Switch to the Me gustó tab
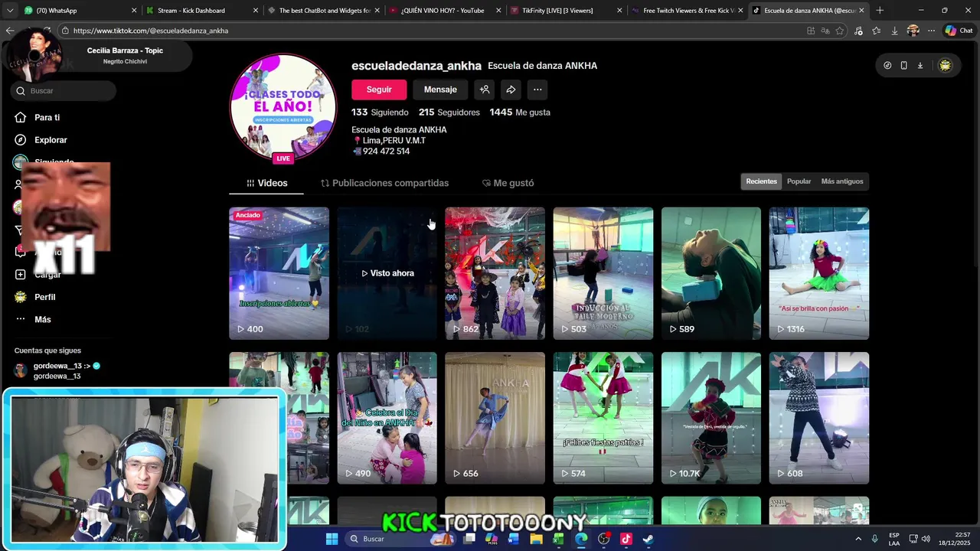 508,183
